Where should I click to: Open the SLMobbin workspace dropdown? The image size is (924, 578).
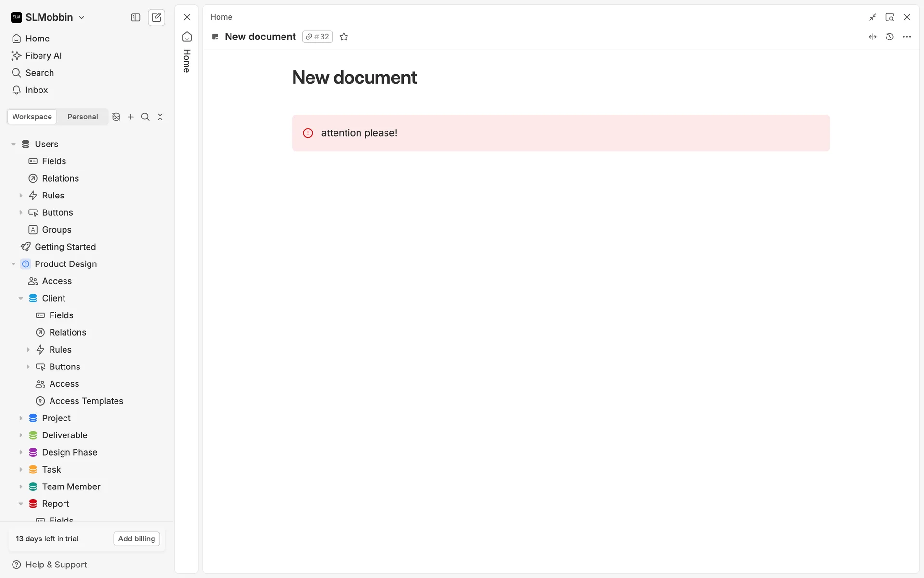[48, 17]
